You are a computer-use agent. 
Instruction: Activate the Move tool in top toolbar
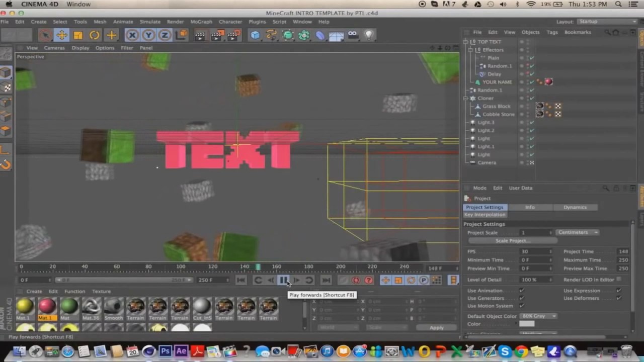(61, 35)
